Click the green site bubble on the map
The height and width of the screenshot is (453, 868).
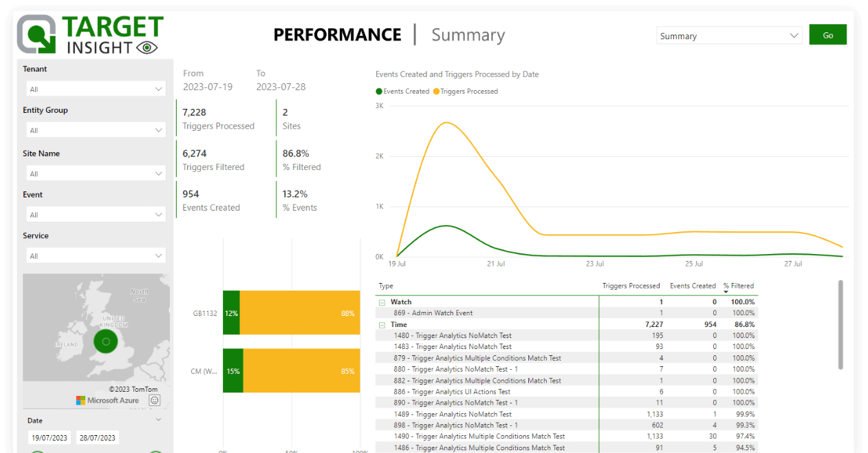pyautogui.click(x=105, y=341)
